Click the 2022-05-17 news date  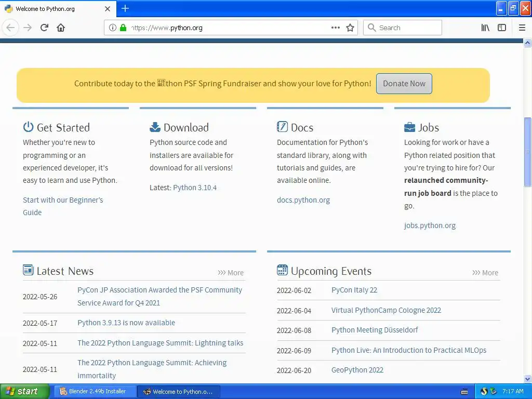coord(40,323)
